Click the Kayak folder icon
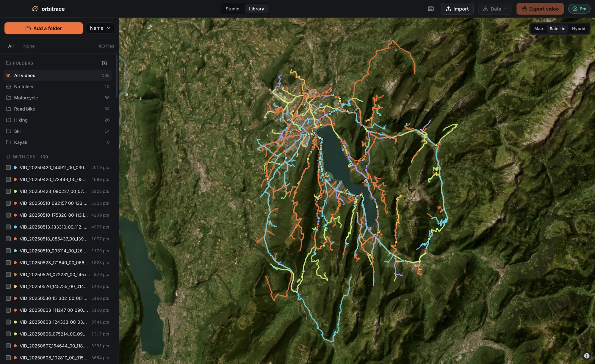This screenshot has height=364, width=595. click(x=8, y=142)
